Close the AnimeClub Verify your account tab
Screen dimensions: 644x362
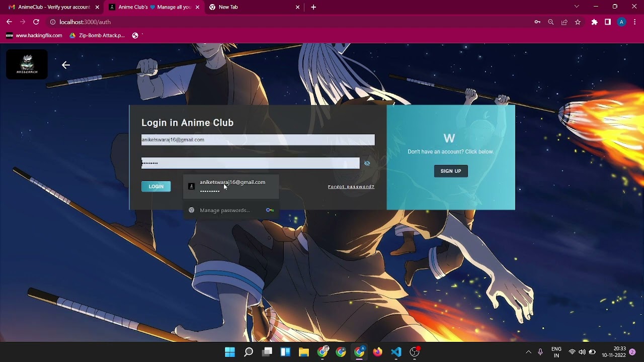(97, 7)
